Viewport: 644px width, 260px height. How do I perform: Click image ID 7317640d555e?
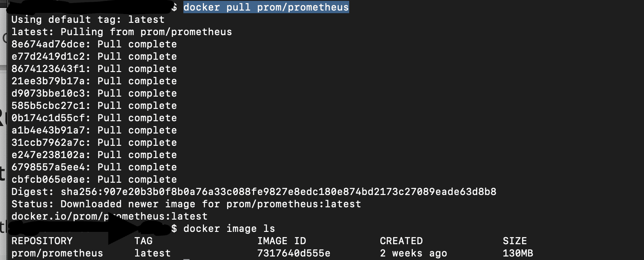[x=294, y=253]
